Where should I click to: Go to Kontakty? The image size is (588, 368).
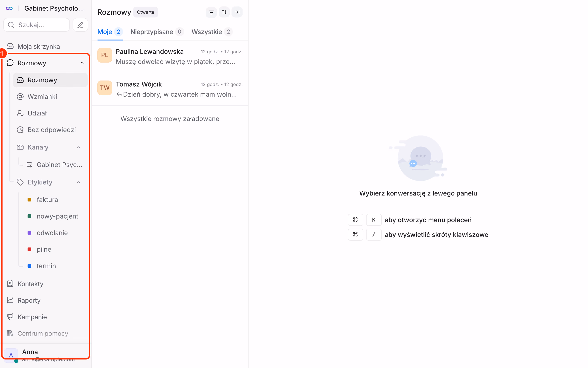point(46,284)
